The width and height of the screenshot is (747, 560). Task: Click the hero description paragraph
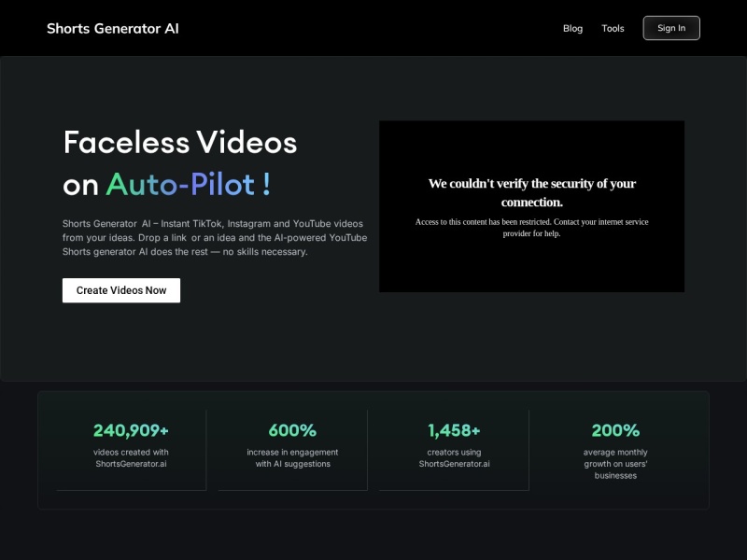[x=214, y=238]
